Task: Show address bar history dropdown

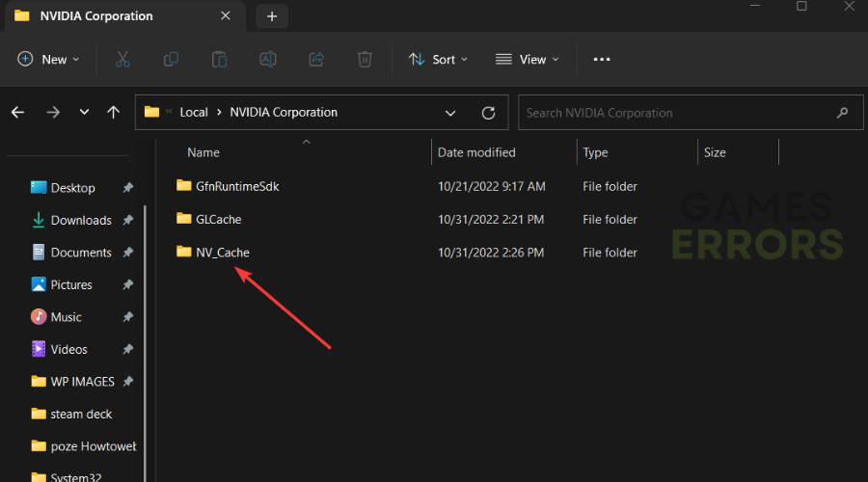Action: (450, 113)
